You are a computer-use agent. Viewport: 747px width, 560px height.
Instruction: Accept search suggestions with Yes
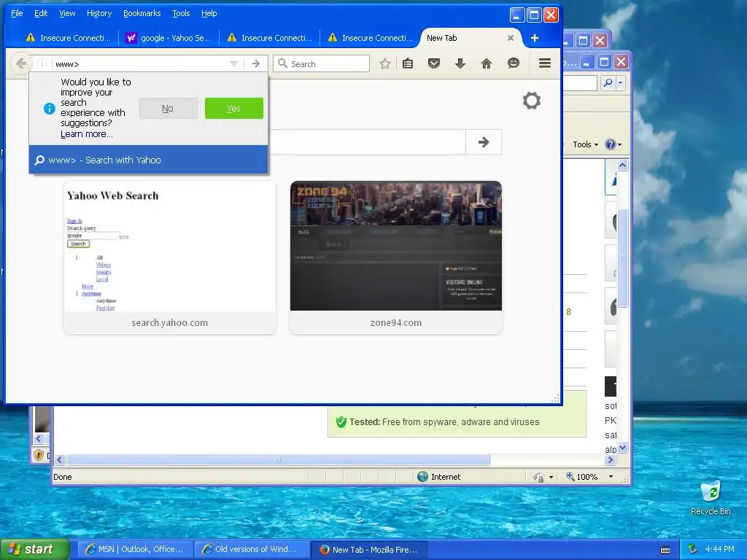(x=234, y=109)
